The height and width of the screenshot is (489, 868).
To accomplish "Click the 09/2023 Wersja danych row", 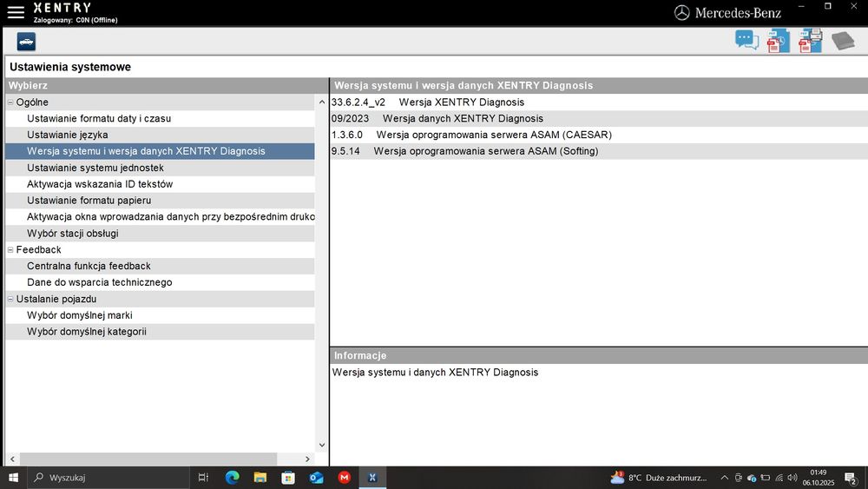I will (x=599, y=118).
